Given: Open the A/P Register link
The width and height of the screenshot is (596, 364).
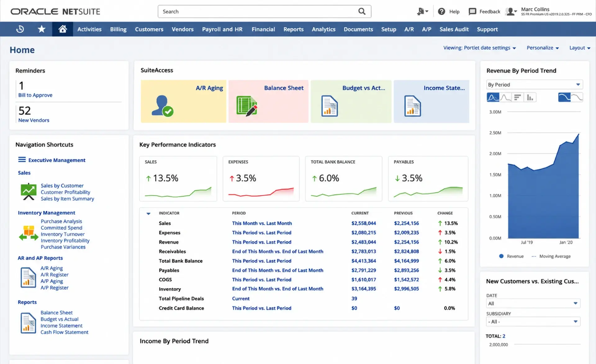Looking at the screenshot, I should click(x=54, y=288).
